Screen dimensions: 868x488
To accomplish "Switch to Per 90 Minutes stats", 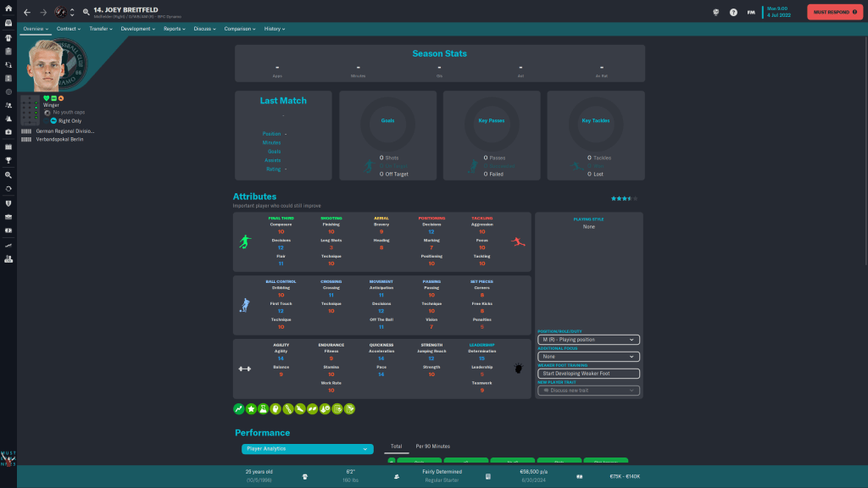I will [x=432, y=446].
